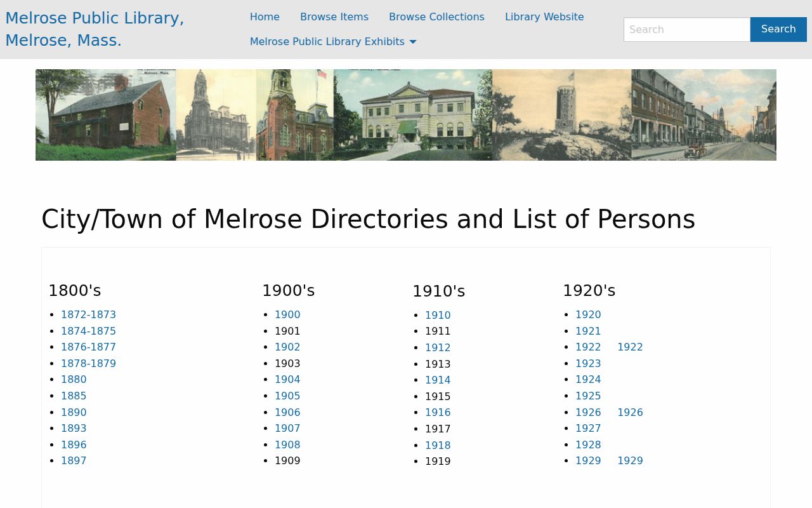
Task: Open the 1900 directory link
Action: [287, 315]
